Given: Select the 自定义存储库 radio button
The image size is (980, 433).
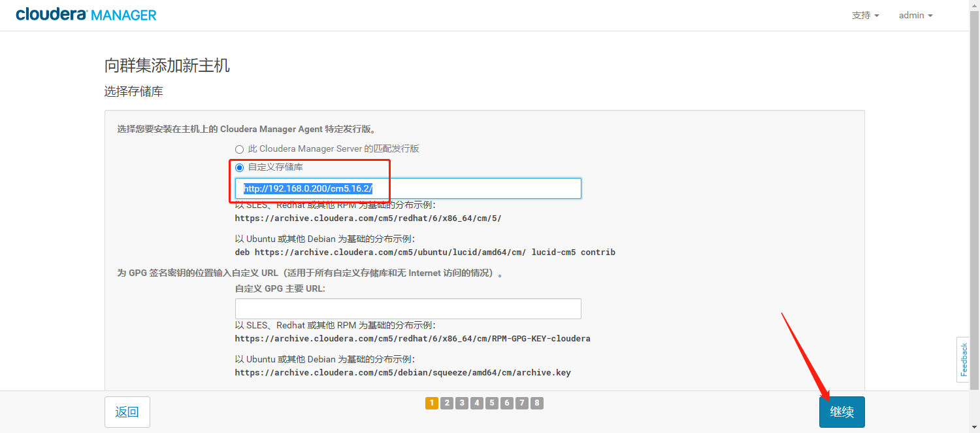Looking at the screenshot, I should coord(239,167).
